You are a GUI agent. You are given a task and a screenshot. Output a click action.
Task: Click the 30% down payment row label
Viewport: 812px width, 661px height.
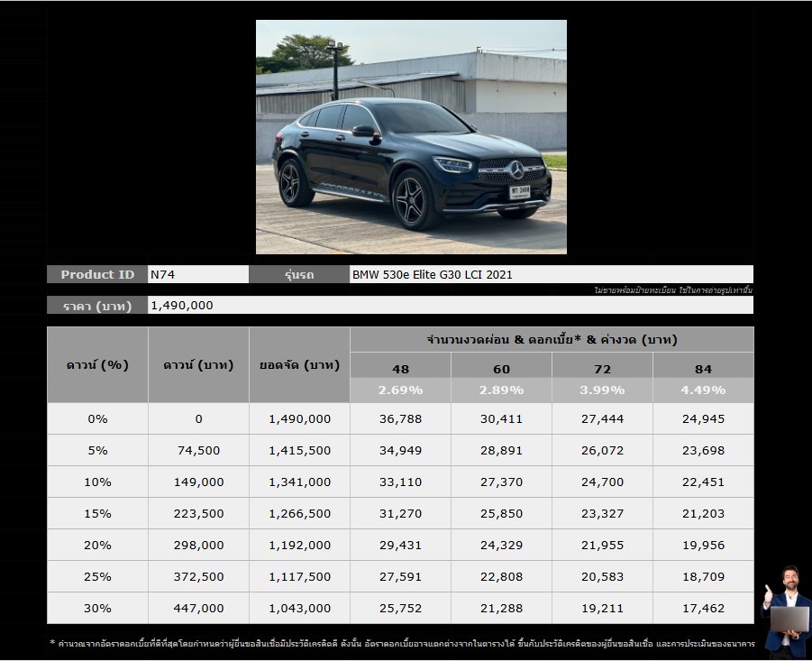(97, 608)
